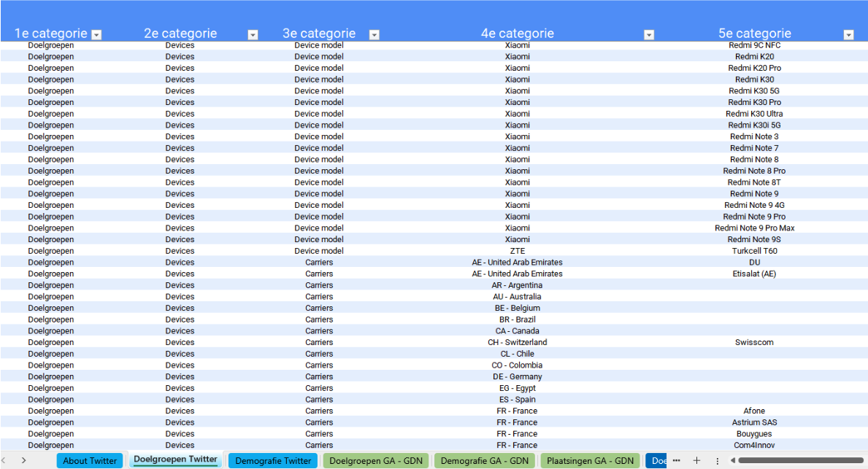Click the CH - Switzerland cell

[x=518, y=342]
